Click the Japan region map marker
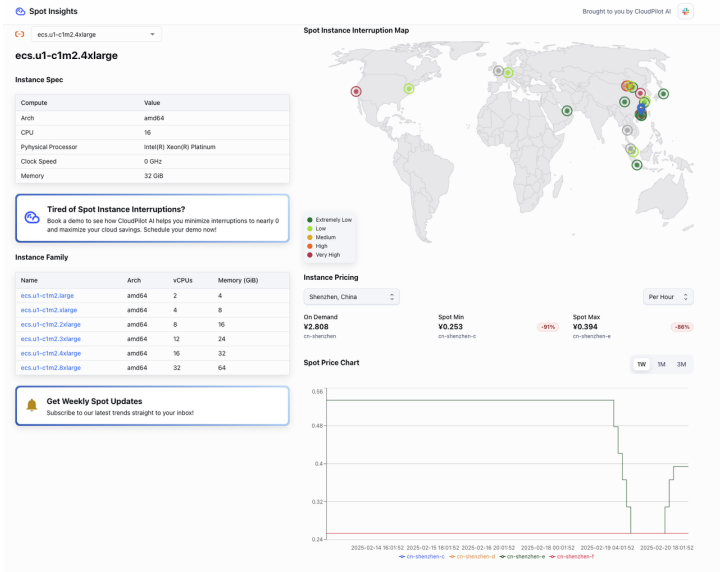The image size is (720, 572). 663,94
